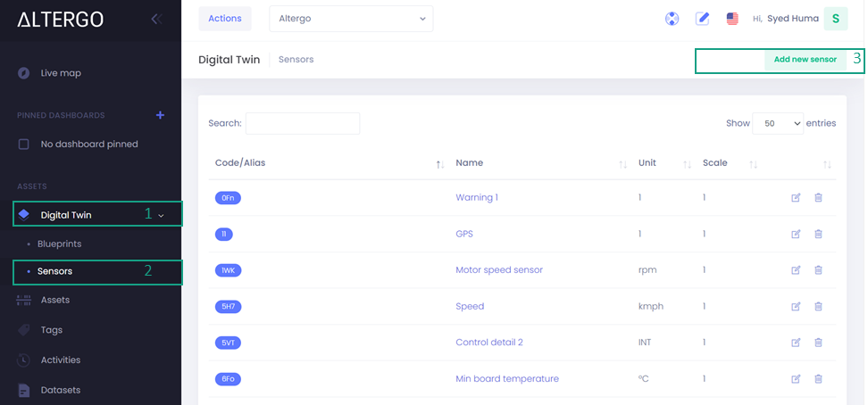This screenshot has height=405, width=868.
Task: Click the round blue icon in top header
Action: [x=672, y=19]
